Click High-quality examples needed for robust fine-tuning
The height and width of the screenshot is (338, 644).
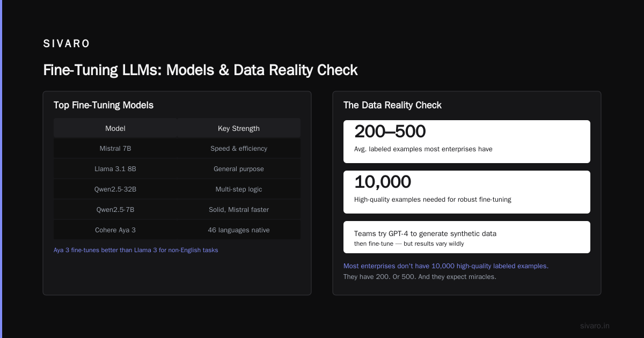[x=433, y=200]
